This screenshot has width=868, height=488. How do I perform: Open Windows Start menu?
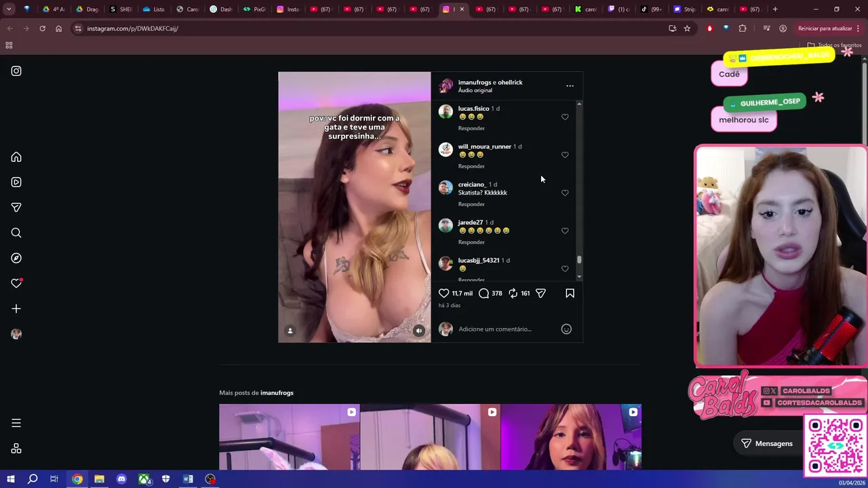(x=10, y=479)
